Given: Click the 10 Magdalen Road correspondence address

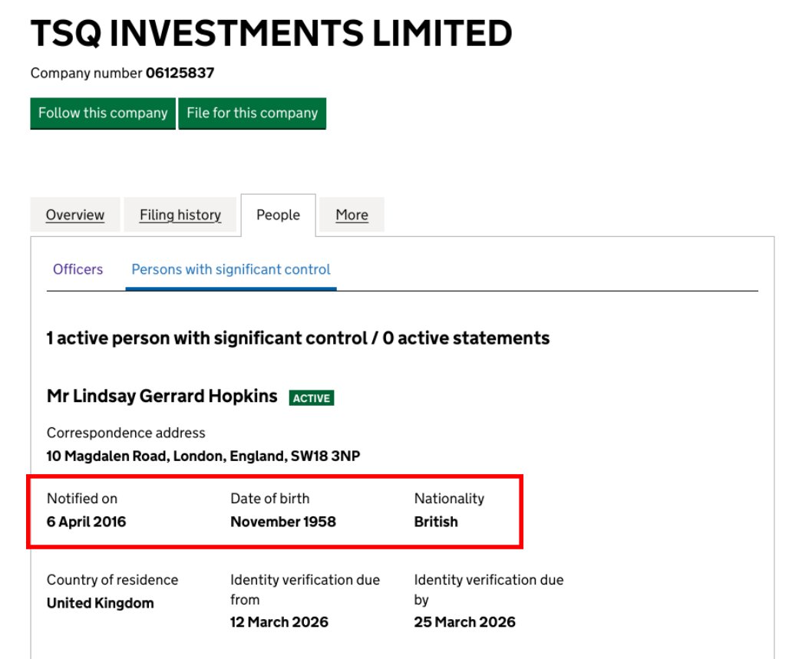Looking at the screenshot, I should point(203,456).
